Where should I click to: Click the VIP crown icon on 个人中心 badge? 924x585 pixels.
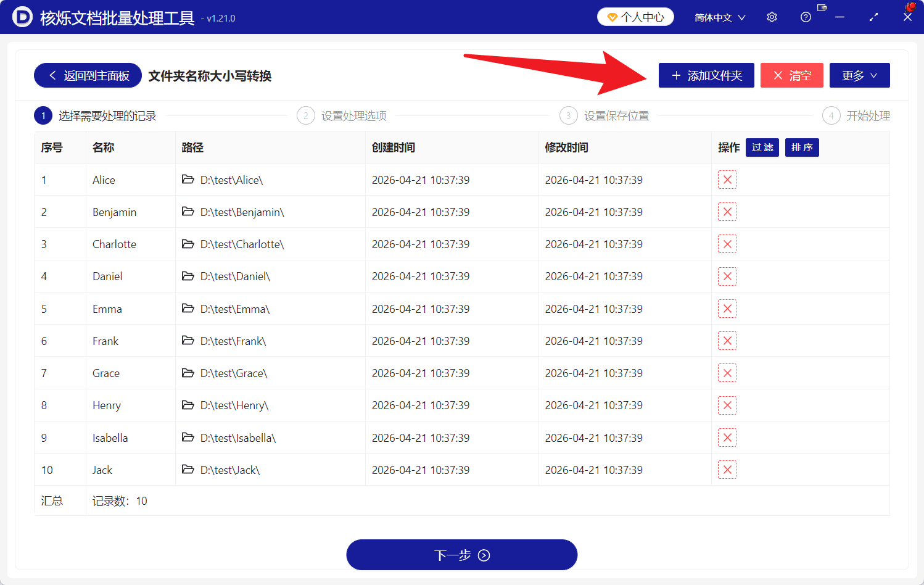(x=611, y=17)
